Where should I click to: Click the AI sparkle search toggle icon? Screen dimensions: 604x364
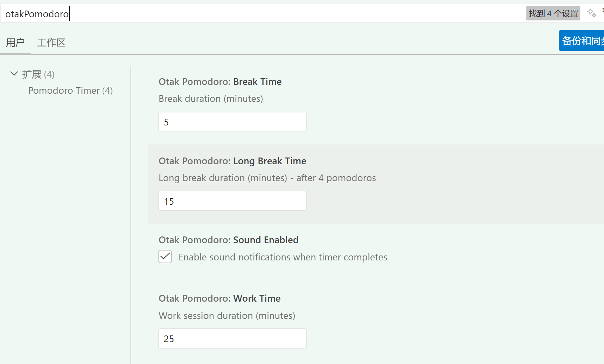tap(592, 13)
